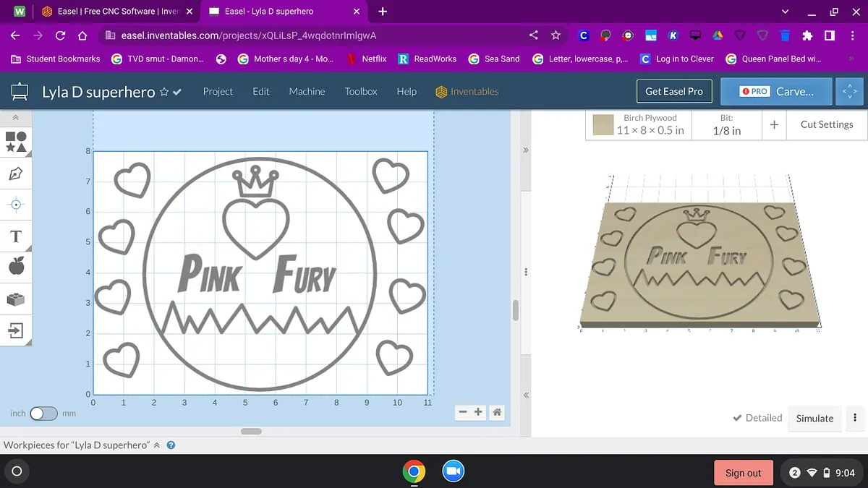Open the Chrome icon in the shelf
Viewport: 868px width, 488px height.
coord(414,472)
